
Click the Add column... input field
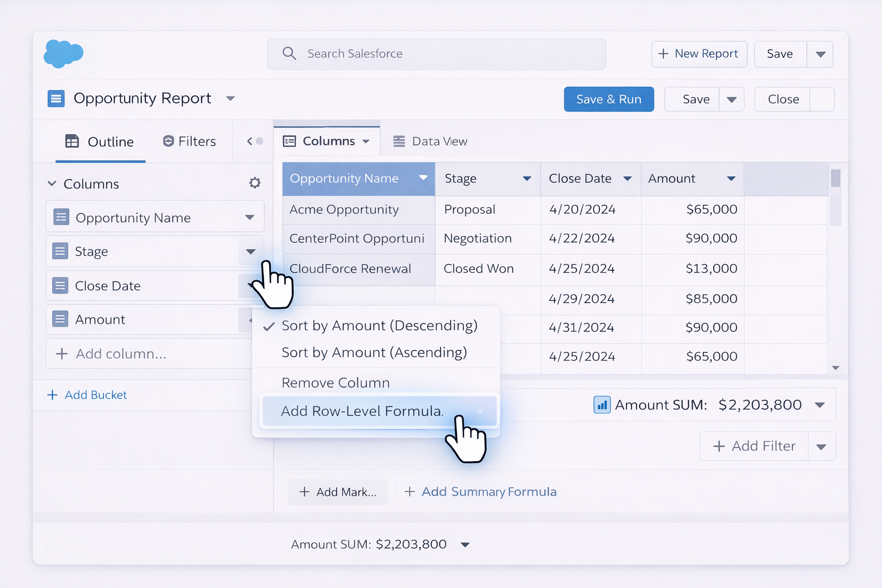coord(149,354)
